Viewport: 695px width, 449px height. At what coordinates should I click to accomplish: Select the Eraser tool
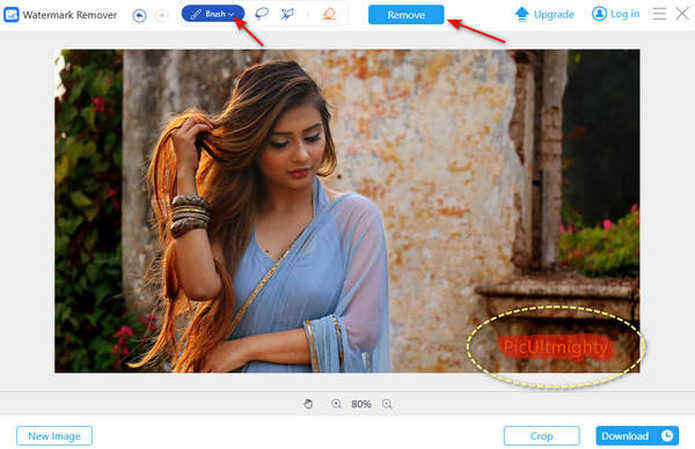click(329, 14)
